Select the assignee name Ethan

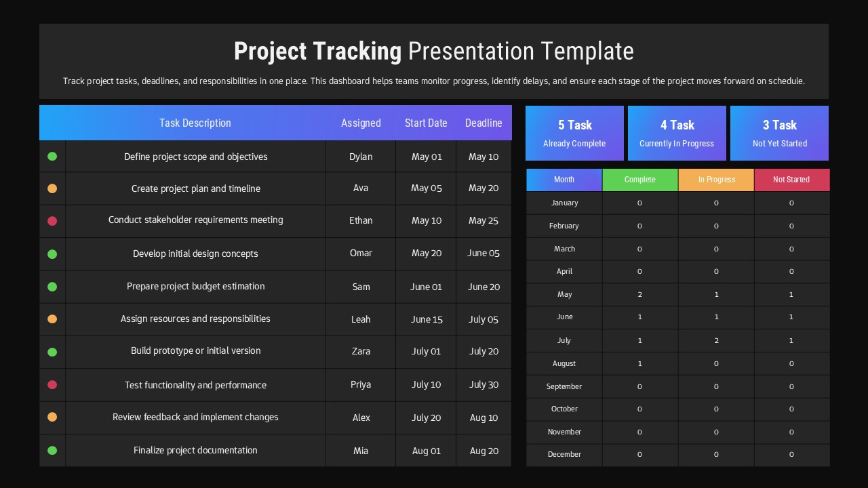(361, 220)
